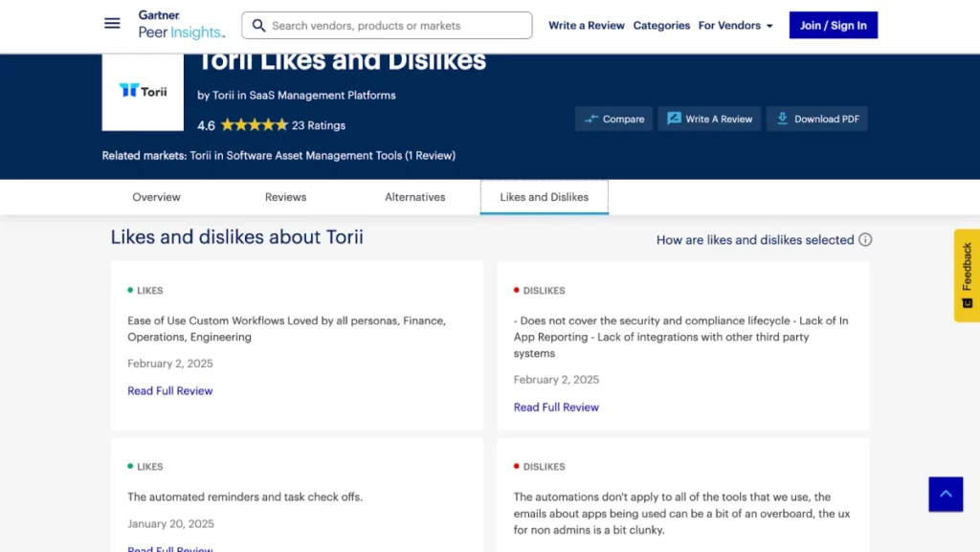Click the search magnifier icon
The width and height of the screenshot is (980, 552).
point(258,26)
